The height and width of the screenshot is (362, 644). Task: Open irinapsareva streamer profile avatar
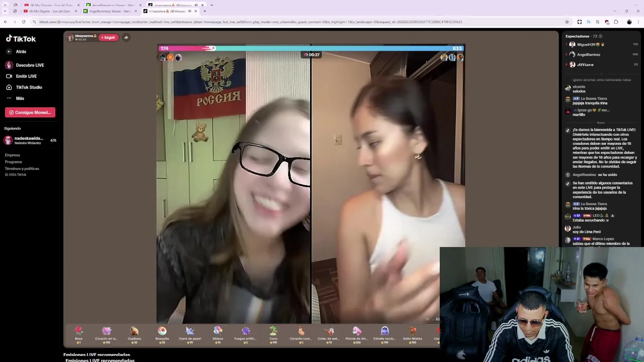click(x=70, y=37)
